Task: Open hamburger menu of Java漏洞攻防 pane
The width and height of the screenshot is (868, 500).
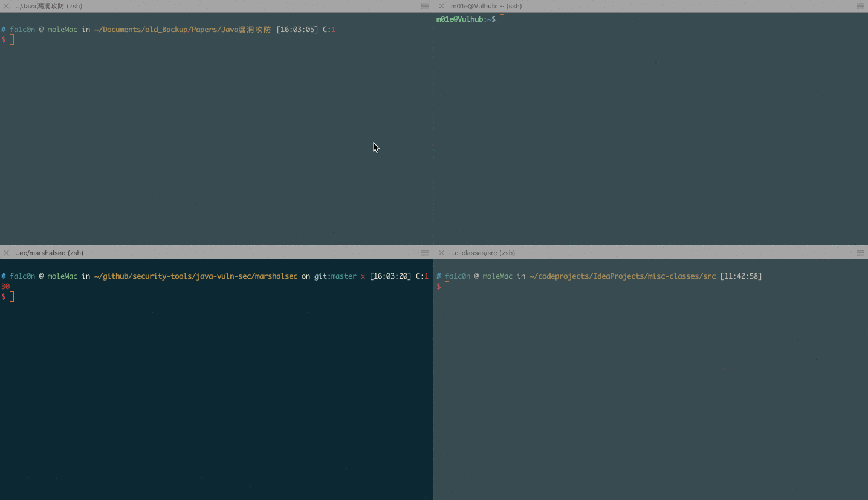Action: [x=425, y=6]
